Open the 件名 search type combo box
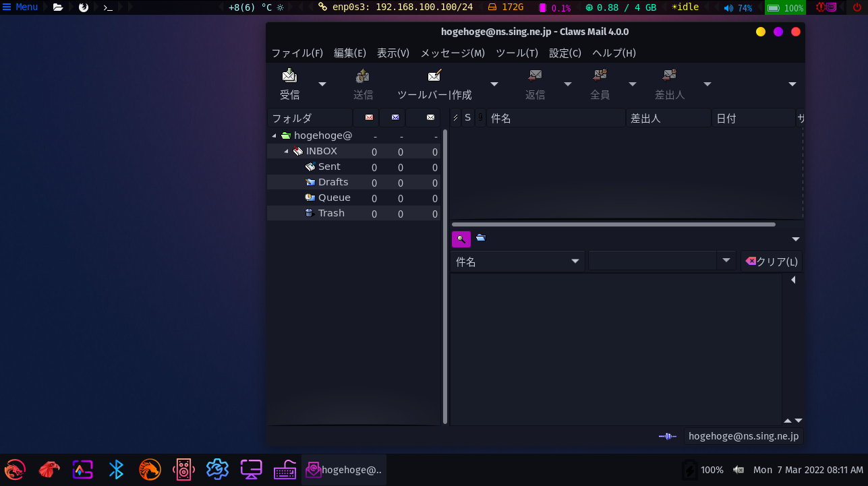868x486 pixels. [x=517, y=262]
